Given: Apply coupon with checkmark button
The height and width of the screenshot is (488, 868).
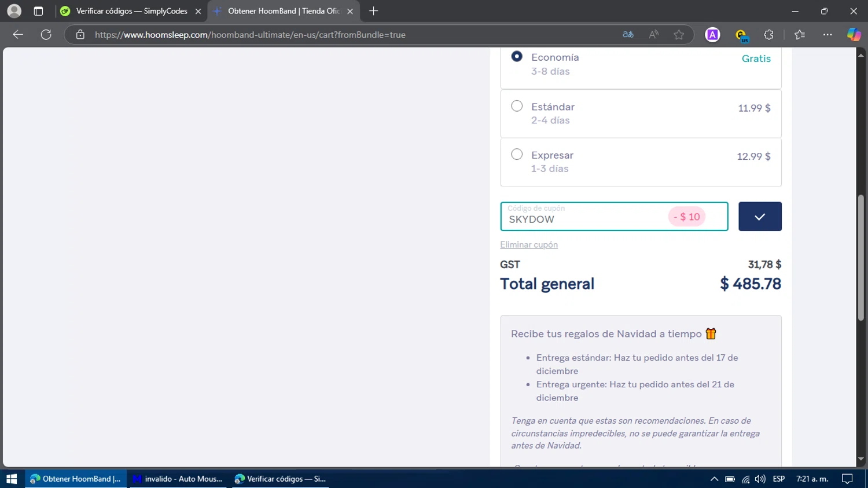Looking at the screenshot, I should [x=760, y=217].
